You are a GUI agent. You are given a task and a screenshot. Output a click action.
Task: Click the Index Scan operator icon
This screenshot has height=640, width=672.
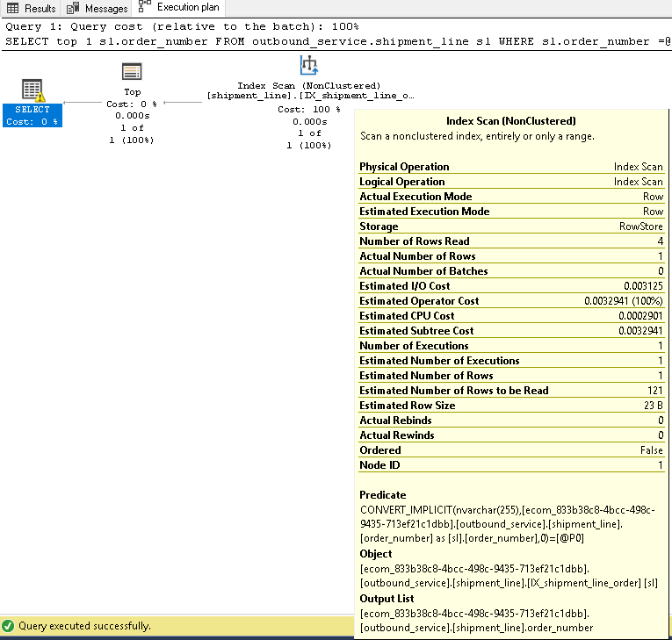tap(308, 65)
